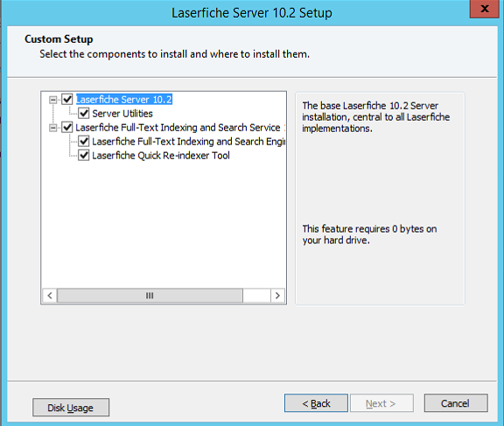504x426 pixels.
Task: Select Laserfiche Full-Text Indexing and Search Engine item
Action: pos(188,142)
